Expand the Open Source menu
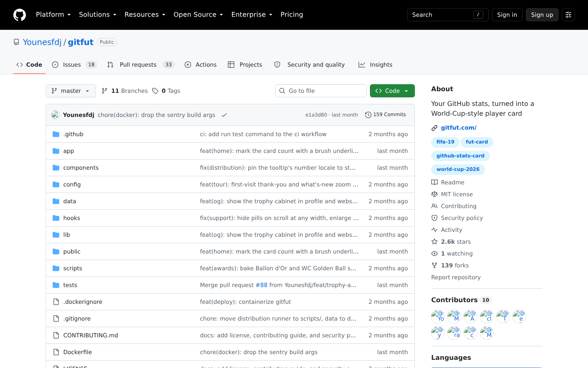Viewport: 588px width, 368px height. point(198,15)
